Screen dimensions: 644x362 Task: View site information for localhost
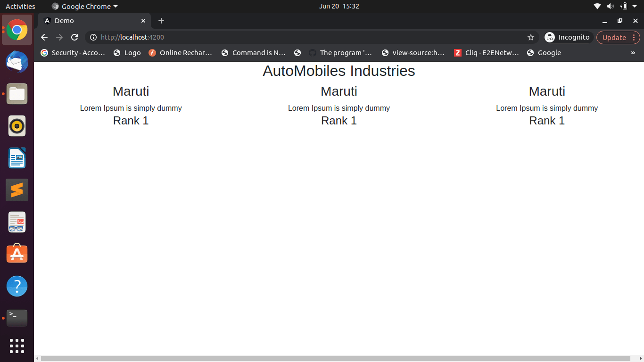[x=93, y=37]
